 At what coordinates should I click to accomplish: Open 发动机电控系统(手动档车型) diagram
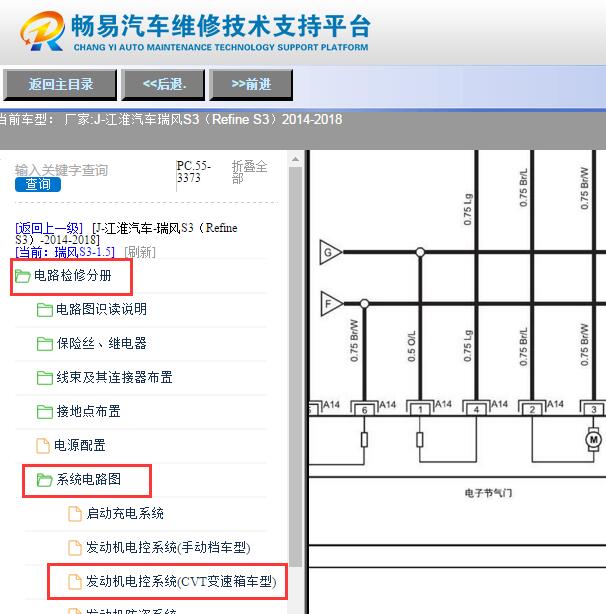point(168,547)
